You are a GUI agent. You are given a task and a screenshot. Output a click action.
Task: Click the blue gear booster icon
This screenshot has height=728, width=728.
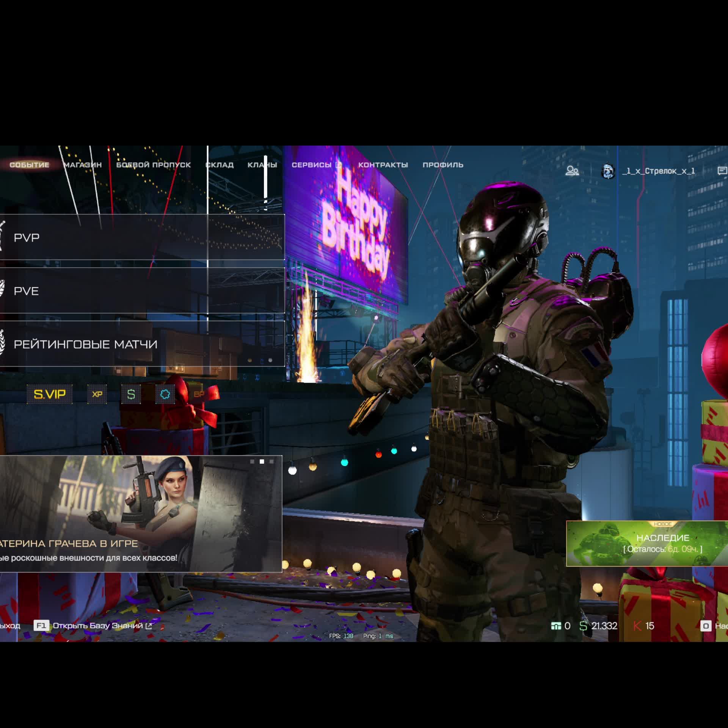pos(165,394)
